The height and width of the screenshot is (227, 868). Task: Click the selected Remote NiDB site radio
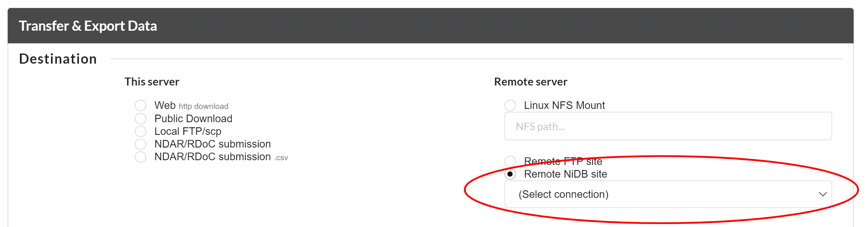510,174
